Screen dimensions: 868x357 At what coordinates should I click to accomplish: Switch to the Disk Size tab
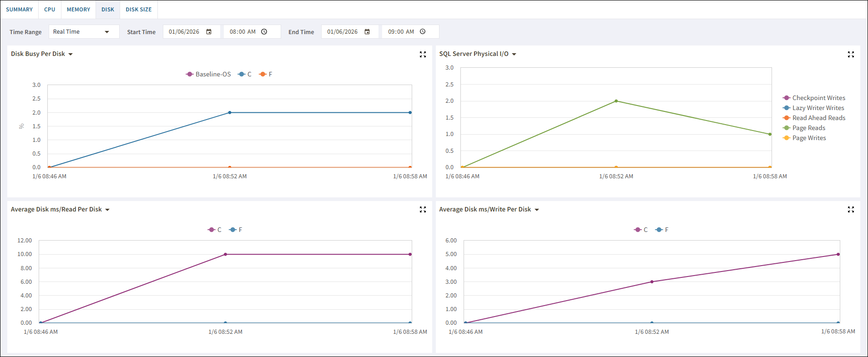click(x=139, y=10)
